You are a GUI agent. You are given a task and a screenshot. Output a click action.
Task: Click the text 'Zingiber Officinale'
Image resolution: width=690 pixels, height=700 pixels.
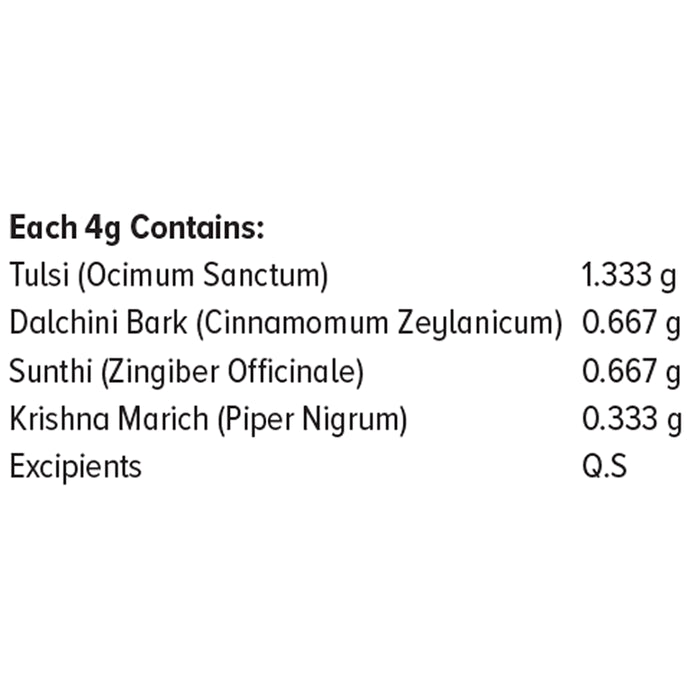(233, 371)
